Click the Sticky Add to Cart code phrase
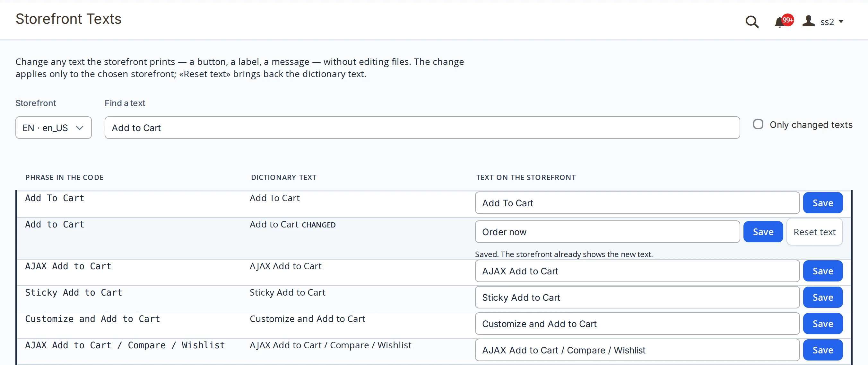This screenshot has width=868, height=365. [74, 292]
